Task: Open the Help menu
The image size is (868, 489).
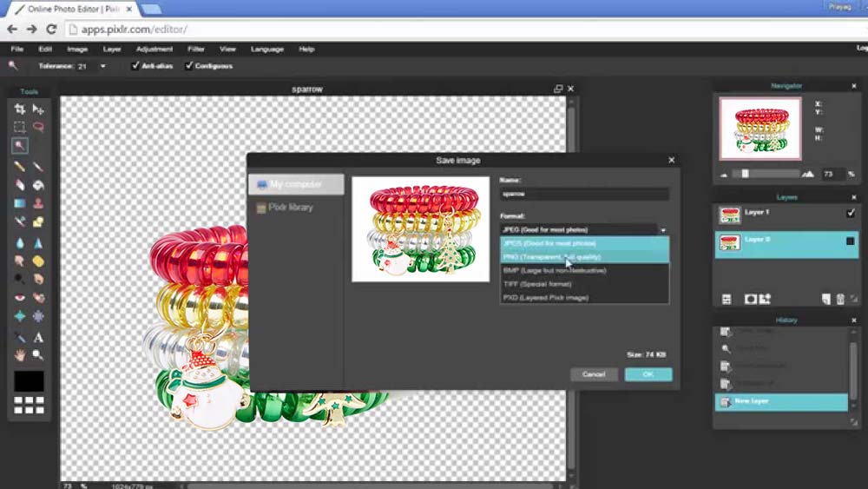Action: (306, 49)
